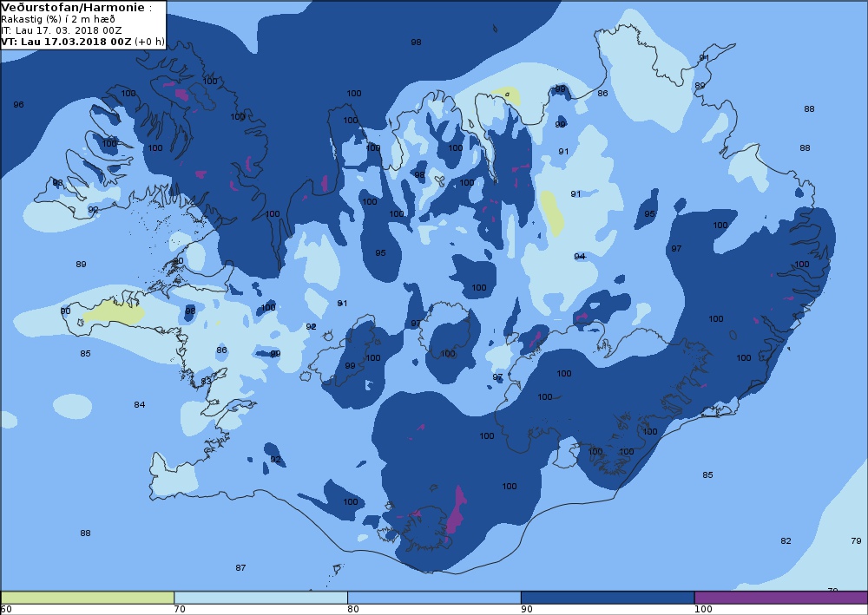Click the humidity value 84 on the map
This screenshot has height=615, width=868.
click(140, 405)
